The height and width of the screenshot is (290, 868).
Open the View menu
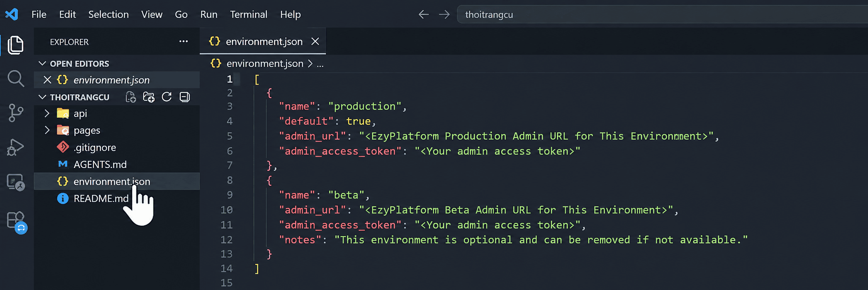tap(152, 14)
